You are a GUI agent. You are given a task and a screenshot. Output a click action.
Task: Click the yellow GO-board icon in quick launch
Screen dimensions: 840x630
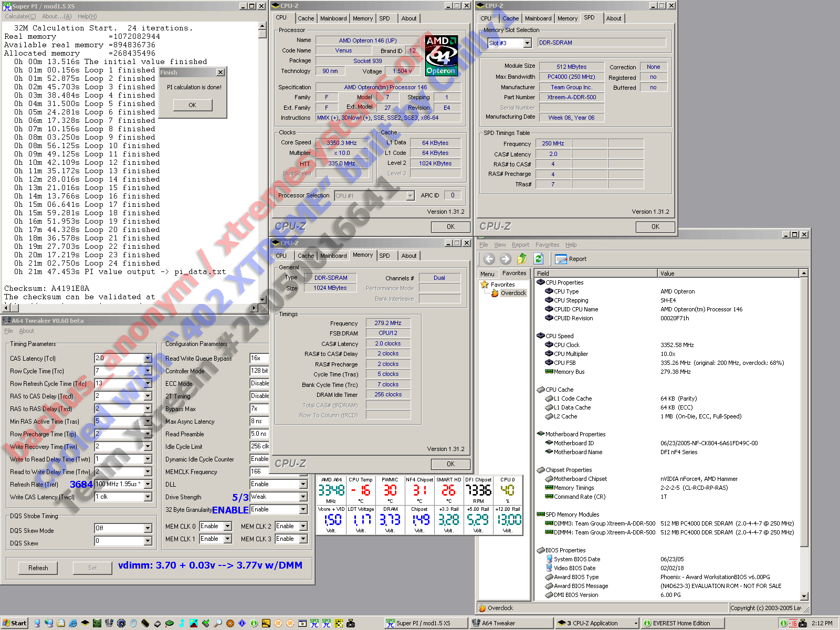(x=339, y=623)
